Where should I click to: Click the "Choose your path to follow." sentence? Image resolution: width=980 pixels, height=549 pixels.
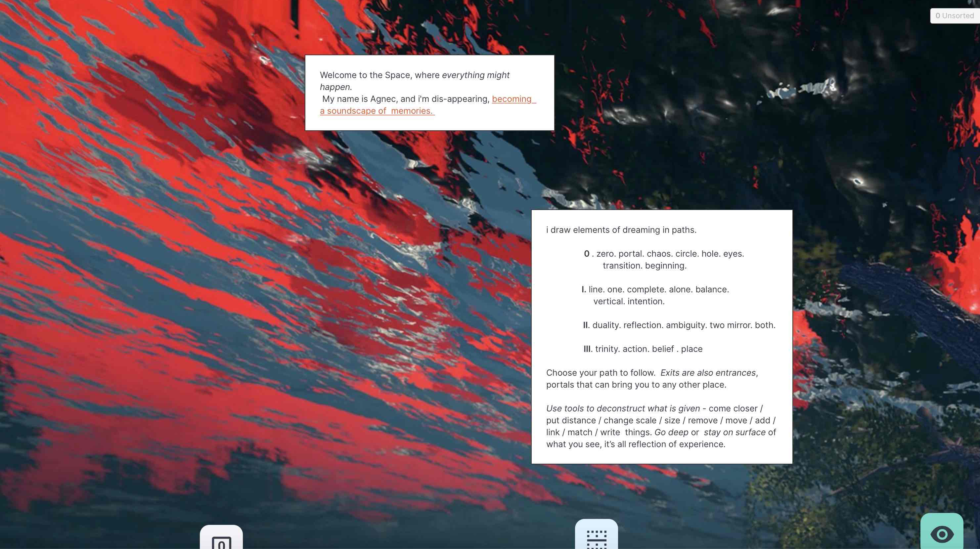coord(601,373)
